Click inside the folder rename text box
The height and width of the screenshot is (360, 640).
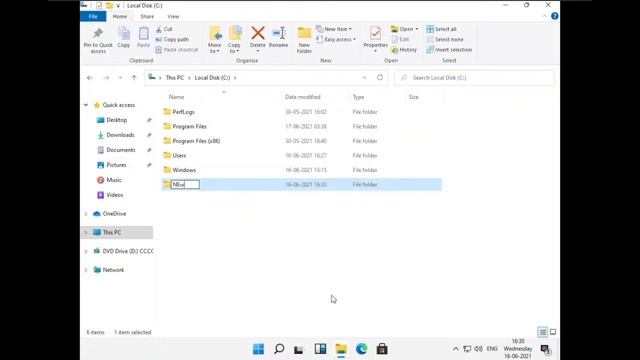[x=185, y=184]
